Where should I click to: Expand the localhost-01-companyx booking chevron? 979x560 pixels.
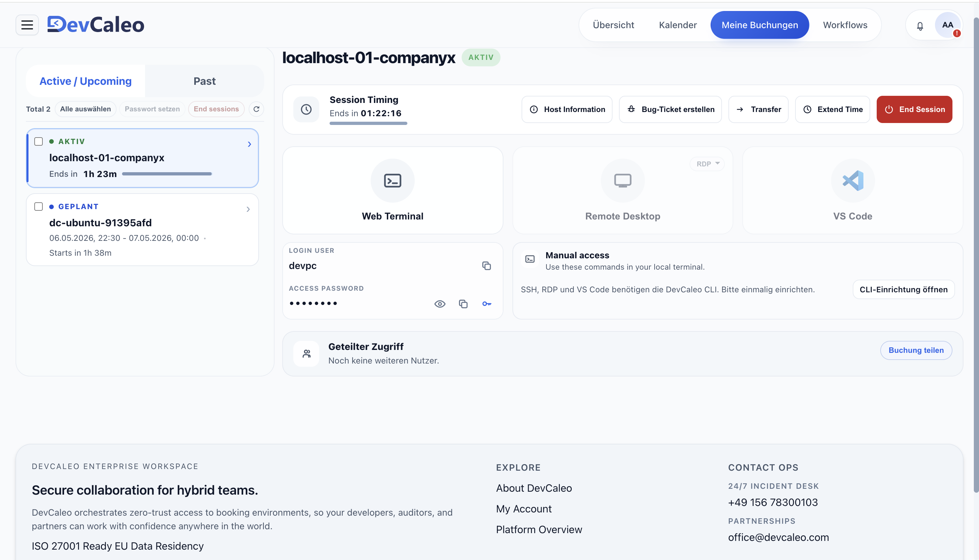249,144
